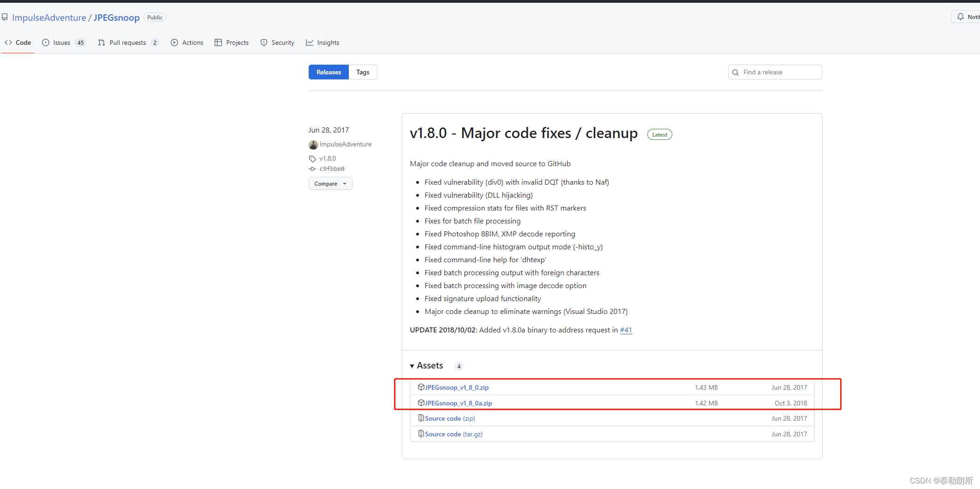Open the v1.8.0 tag link
Screen dimensions: 980x489
[328, 158]
